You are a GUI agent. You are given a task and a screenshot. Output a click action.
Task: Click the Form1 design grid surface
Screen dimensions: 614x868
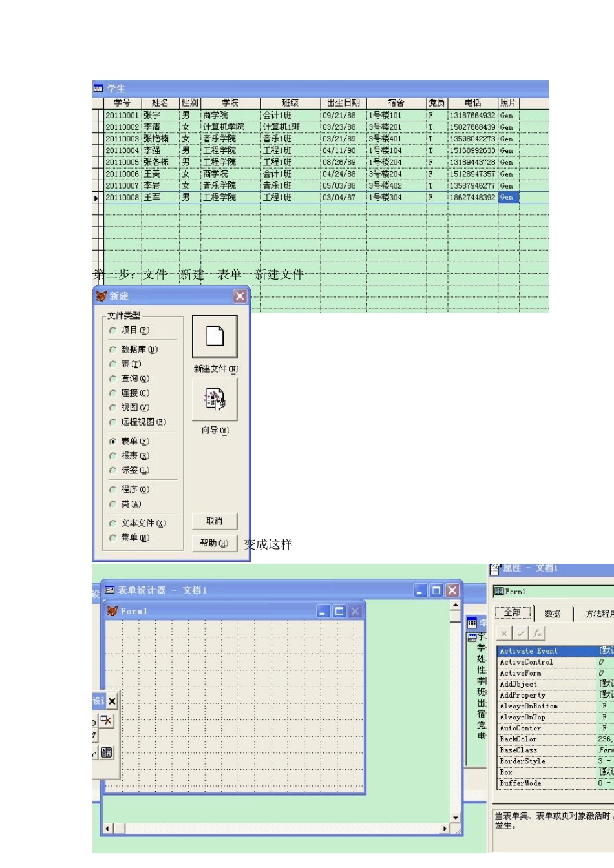(234, 705)
